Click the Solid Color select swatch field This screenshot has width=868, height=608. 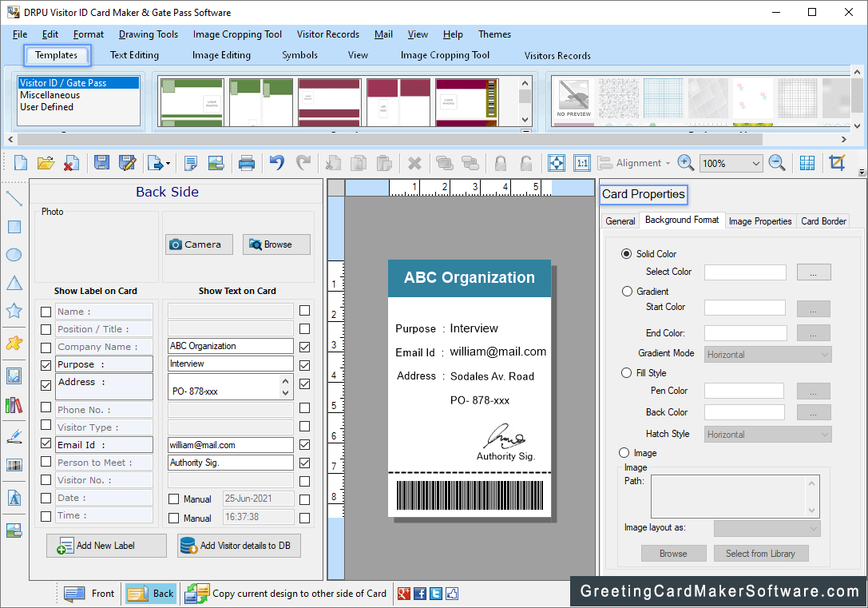tap(745, 272)
